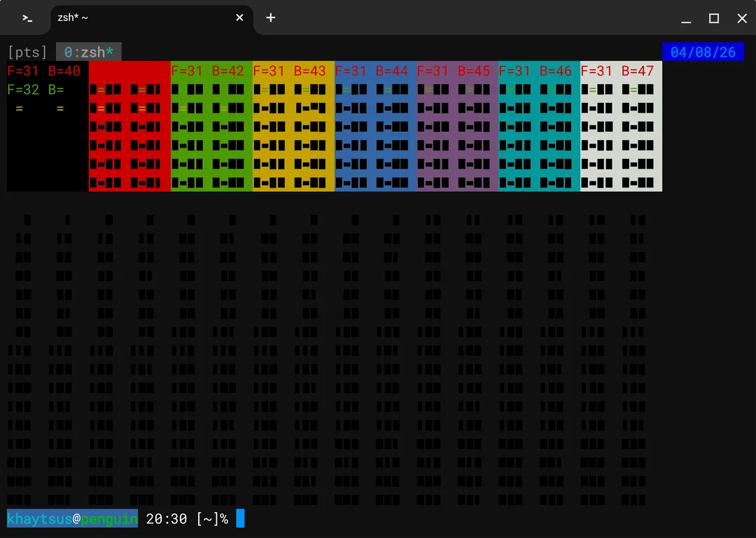The image size is (756, 538).
Task: Click the khaytsus username in the prompt
Action: click(x=39, y=518)
